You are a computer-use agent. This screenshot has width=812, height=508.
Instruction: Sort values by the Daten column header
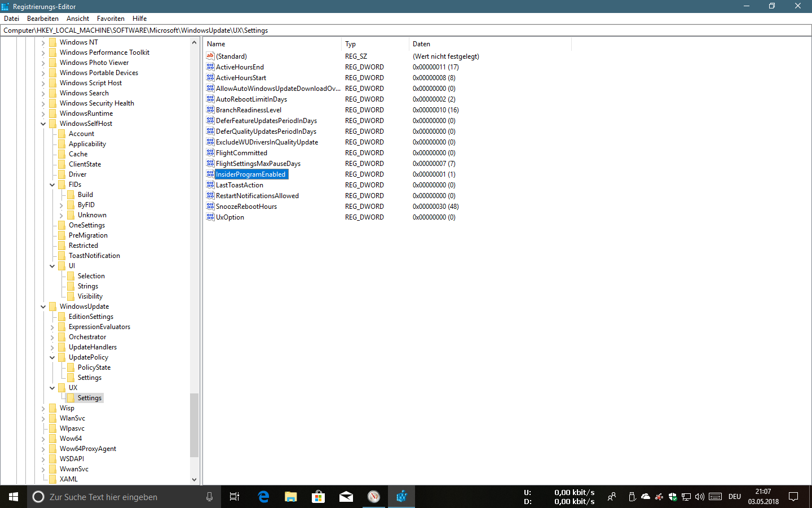coord(490,44)
